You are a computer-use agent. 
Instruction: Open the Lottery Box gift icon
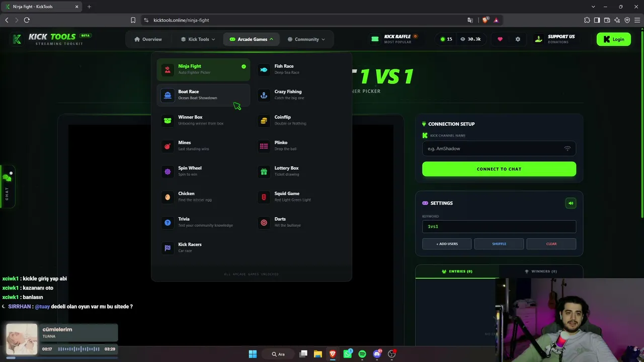coord(264,171)
